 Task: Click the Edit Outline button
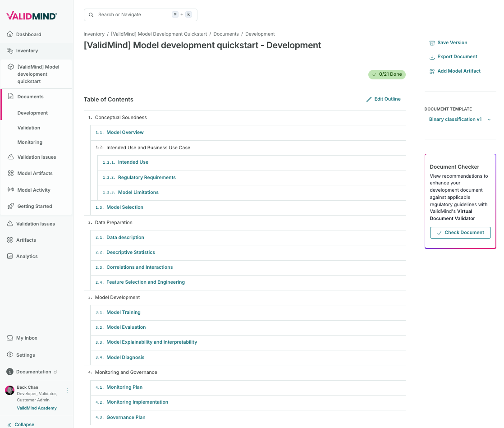point(384,99)
